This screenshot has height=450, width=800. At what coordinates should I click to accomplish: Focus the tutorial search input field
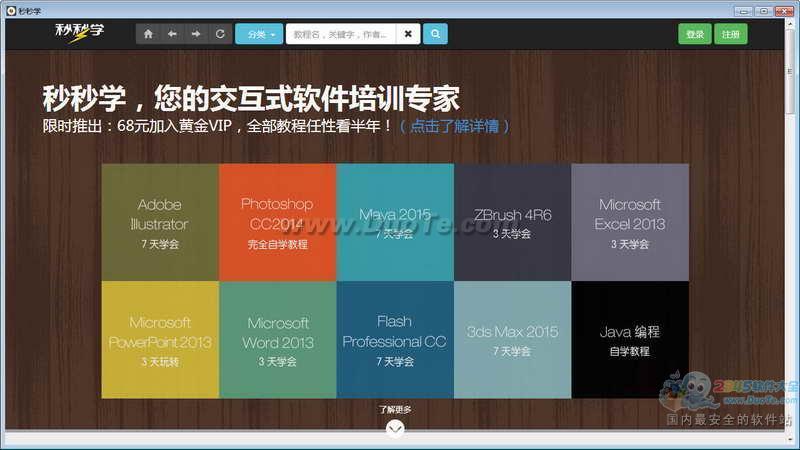[x=341, y=34]
